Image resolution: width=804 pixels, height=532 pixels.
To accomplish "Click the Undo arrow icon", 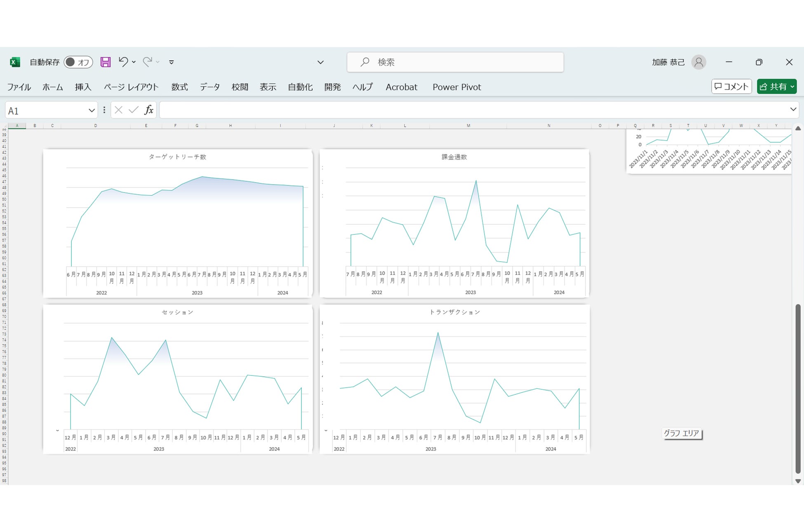I will point(123,62).
